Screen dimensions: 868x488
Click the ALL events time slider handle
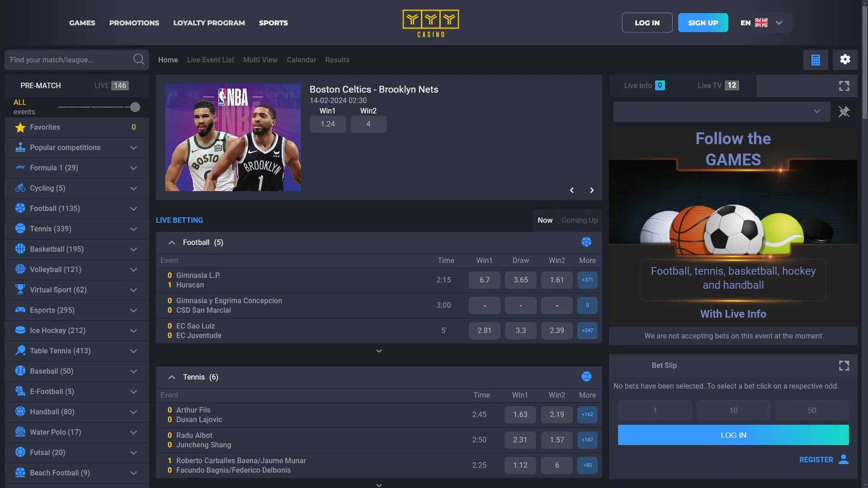tap(135, 107)
